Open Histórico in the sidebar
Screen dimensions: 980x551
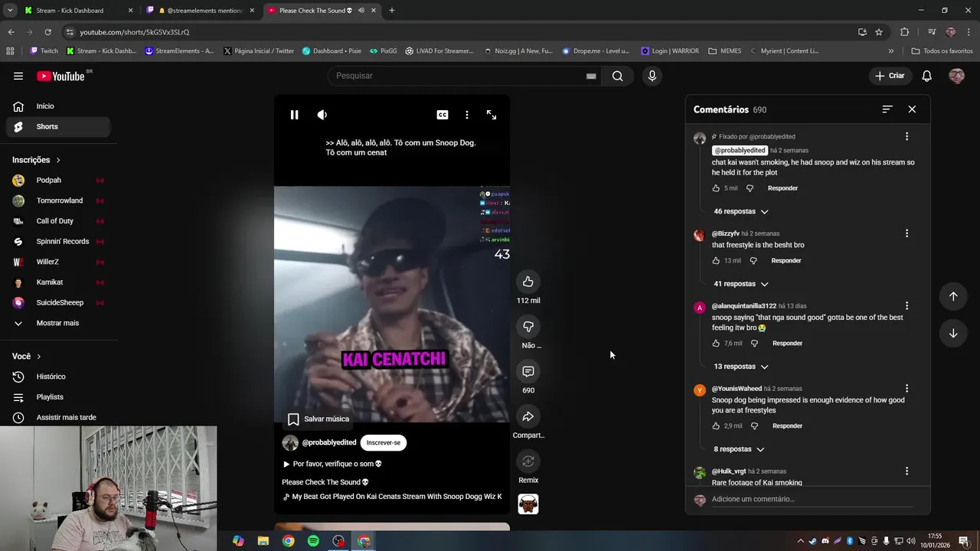click(x=58, y=377)
